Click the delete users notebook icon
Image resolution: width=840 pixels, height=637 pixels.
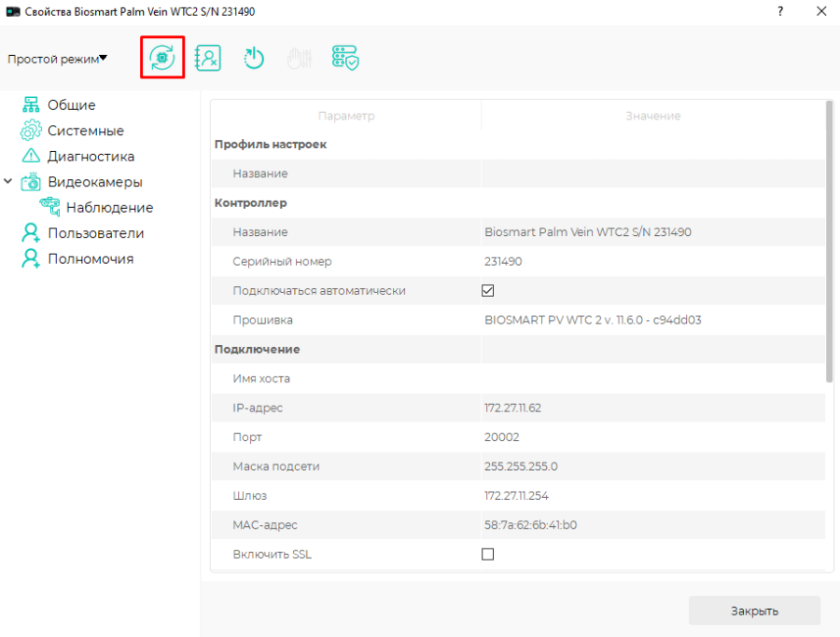pyautogui.click(x=208, y=58)
